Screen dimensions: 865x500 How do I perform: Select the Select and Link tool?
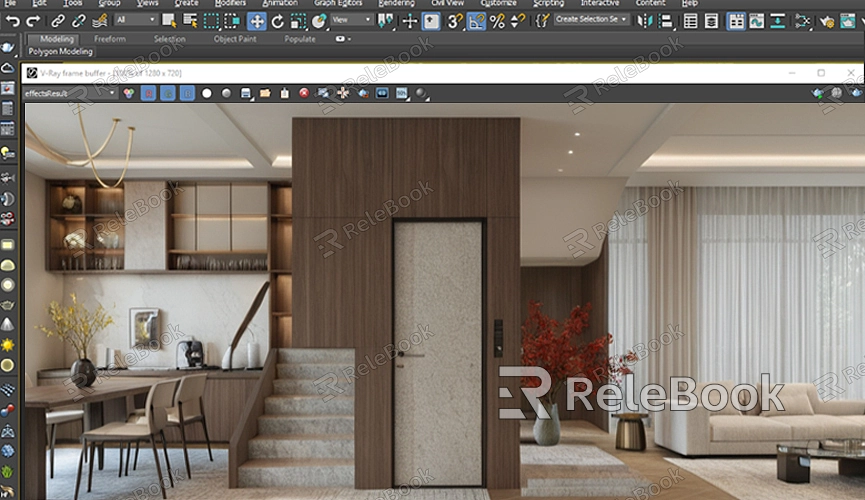point(57,22)
